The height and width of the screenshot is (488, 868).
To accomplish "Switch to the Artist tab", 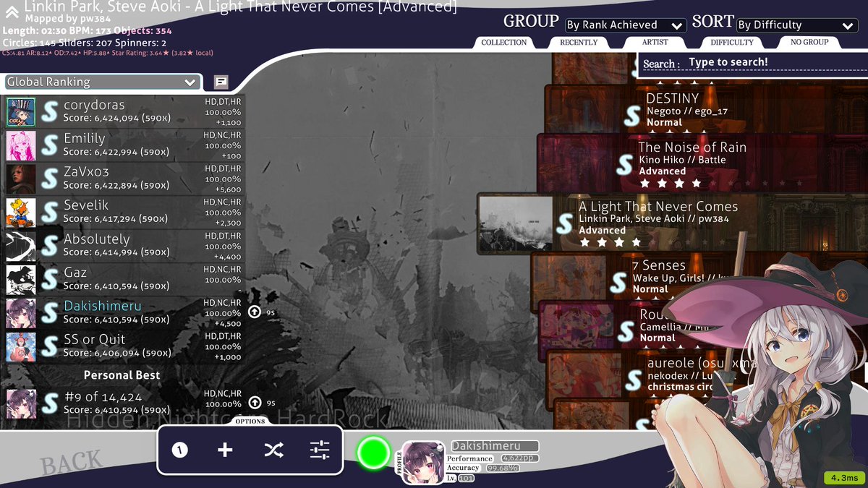I will pyautogui.click(x=655, y=42).
